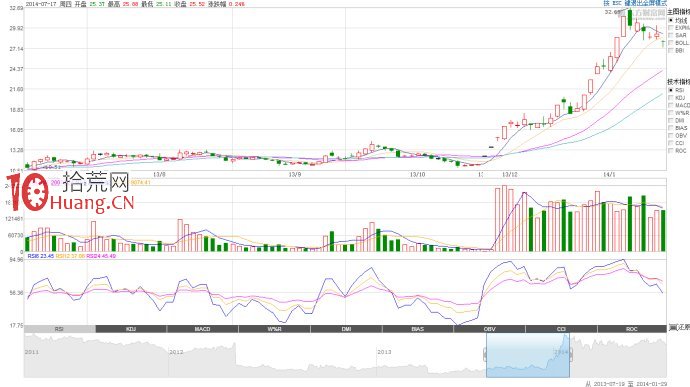The height and width of the screenshot is (387, 690).
Task: Switch to the OBV tab below chart
Action: click(490, 329)
